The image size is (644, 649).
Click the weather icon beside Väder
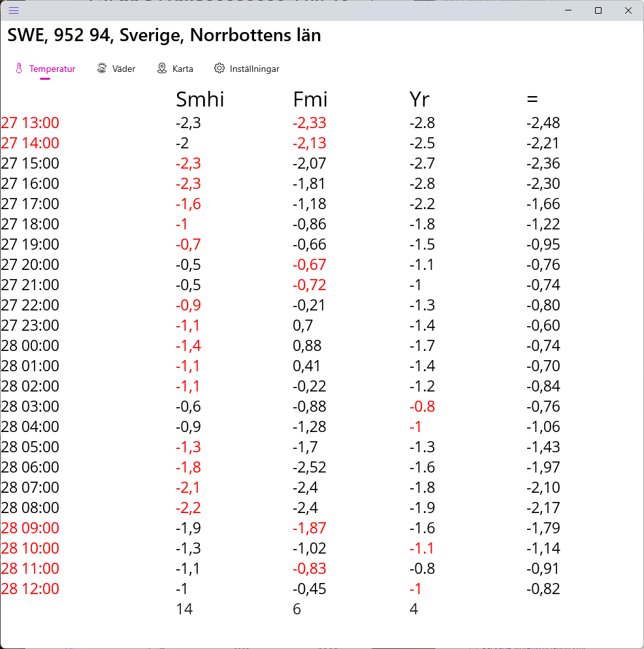(102, 68)
